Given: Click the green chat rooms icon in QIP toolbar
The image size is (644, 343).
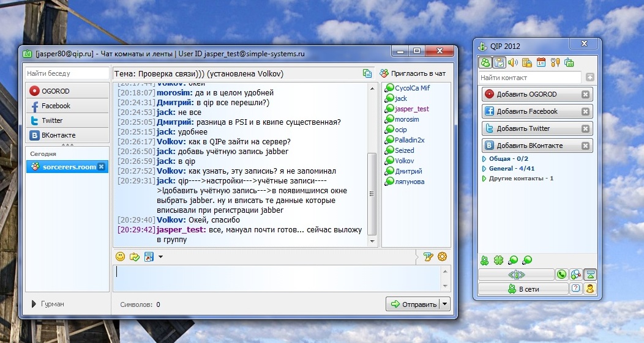Looking at the screenshot, I should 569,62.
